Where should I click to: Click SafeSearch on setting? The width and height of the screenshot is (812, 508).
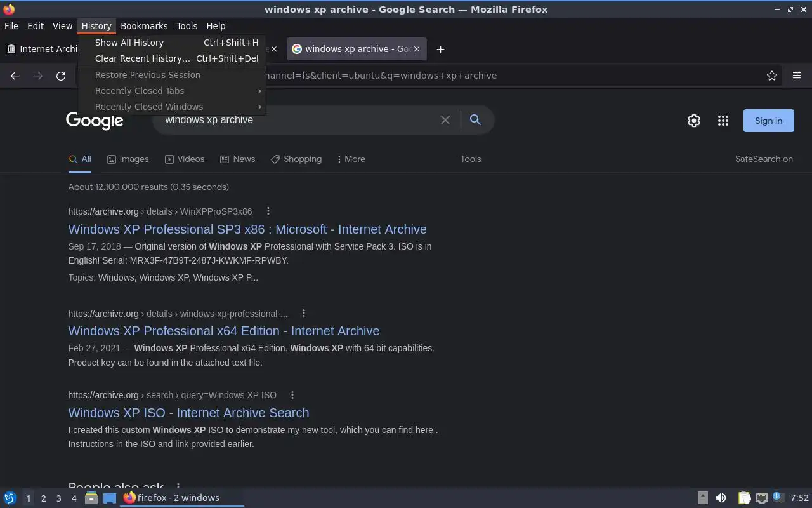764,159
